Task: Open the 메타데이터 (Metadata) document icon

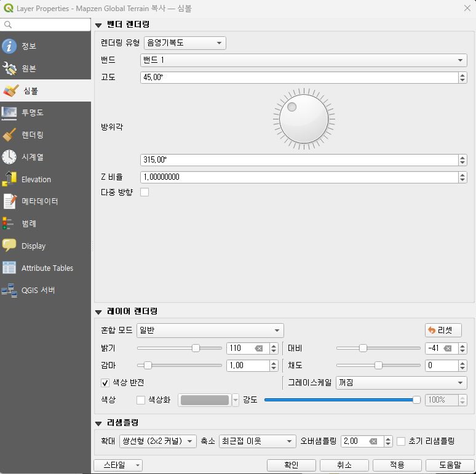Action: click(10, 201)
